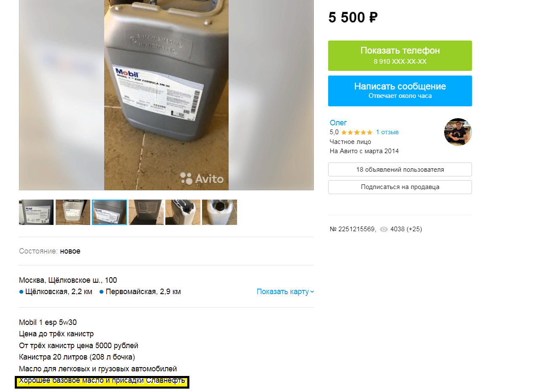The width and height of the screenshot is (542, 392).
Task: Click the blue Щёлковская metro dot
Action: click(21, 292)
